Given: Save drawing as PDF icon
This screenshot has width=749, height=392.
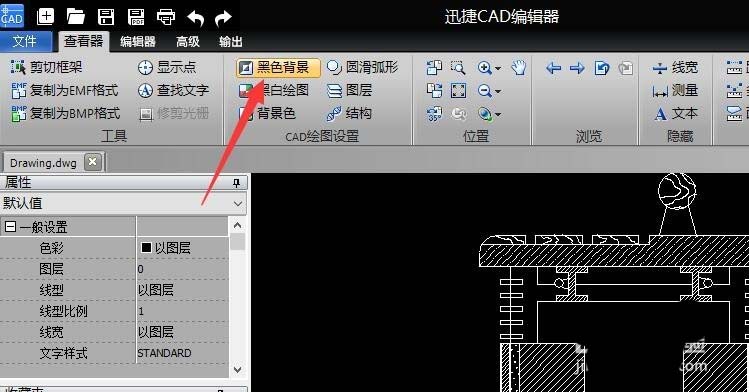Looking at the screenshot, I should (136, 17).
